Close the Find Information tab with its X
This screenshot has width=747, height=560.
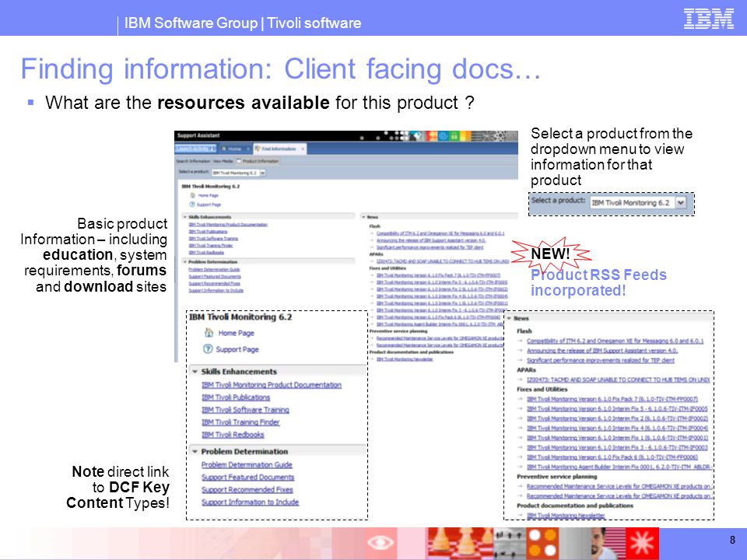(303, 149)
